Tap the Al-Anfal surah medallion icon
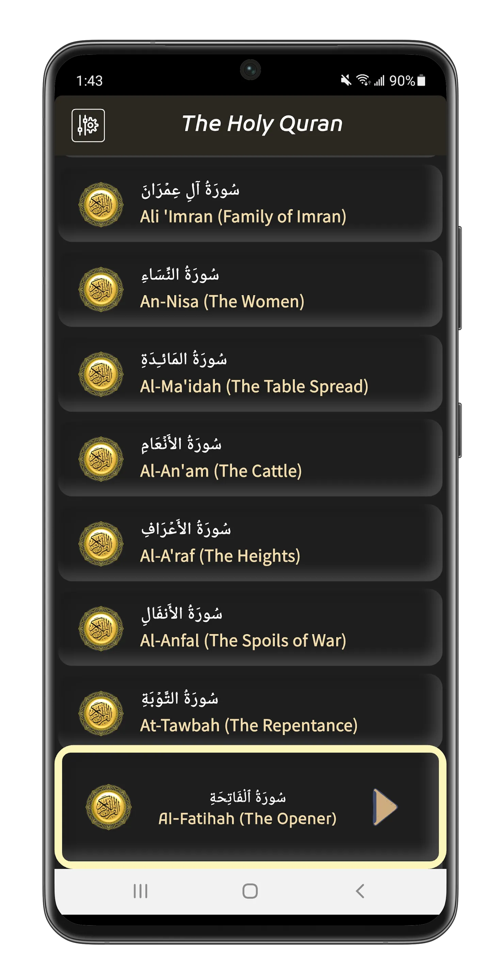Viewport: 501px width, 980px height. 101,628
